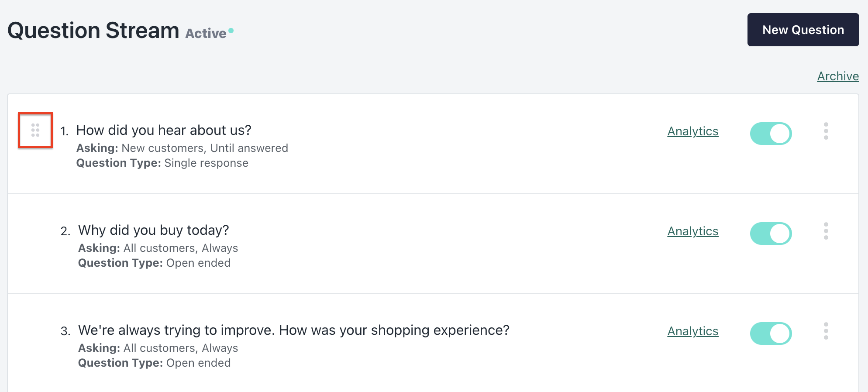Image resolution: width=868 pixels, height=392 pixels.
Task: Turn off the "Why did you buy today?" toggle
Action: 771,234
